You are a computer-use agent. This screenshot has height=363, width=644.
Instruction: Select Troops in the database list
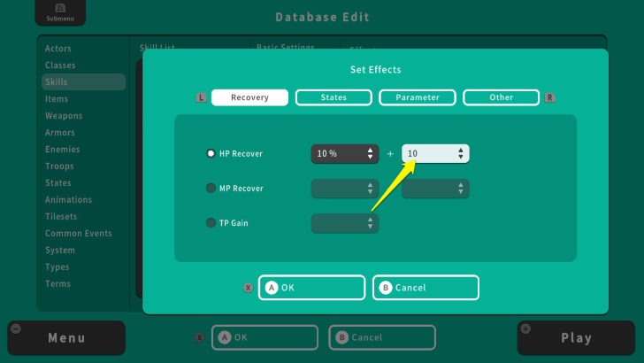(59, 166)
